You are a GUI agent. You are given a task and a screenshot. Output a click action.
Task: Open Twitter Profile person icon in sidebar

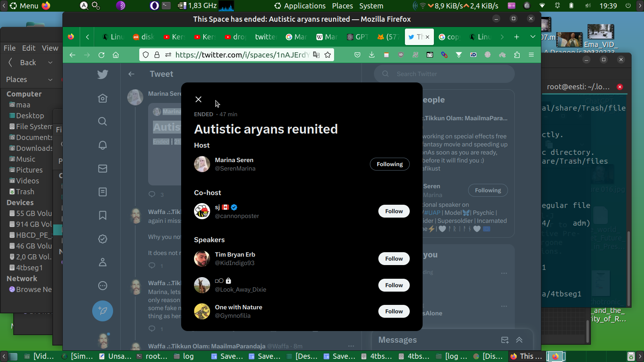(103, 262)
